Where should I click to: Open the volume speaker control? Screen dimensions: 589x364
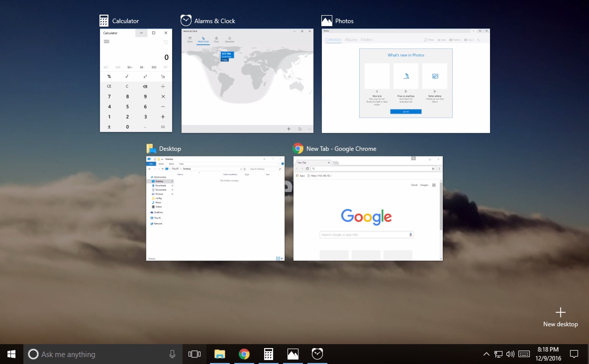pos(510,354)
